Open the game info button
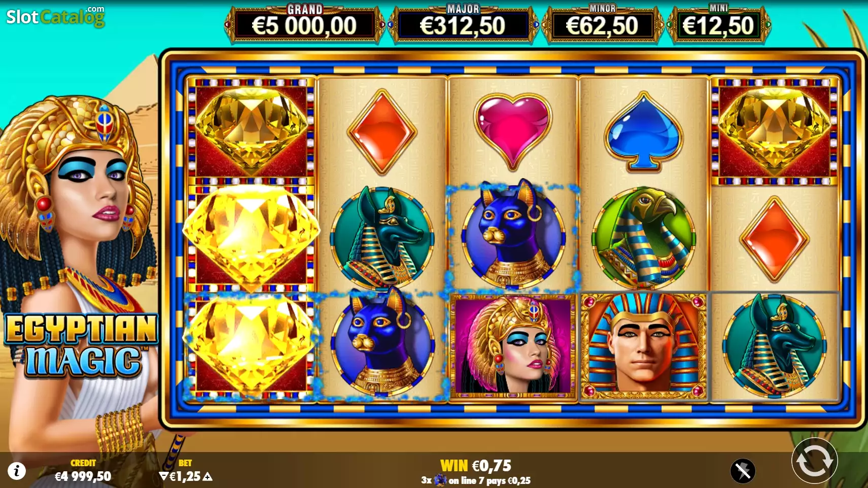868x488 pixels. [17, 471]
